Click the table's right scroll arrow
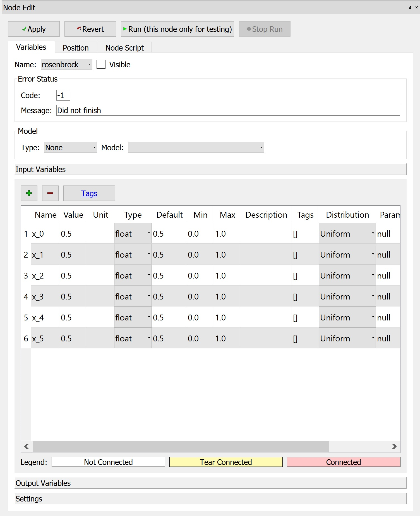 pos(394,446)
